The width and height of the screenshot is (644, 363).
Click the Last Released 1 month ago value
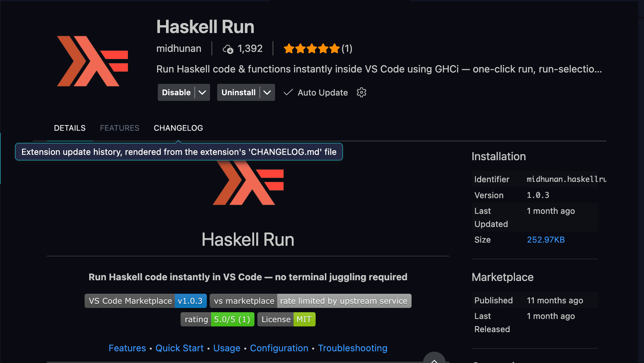pos(551,316)
